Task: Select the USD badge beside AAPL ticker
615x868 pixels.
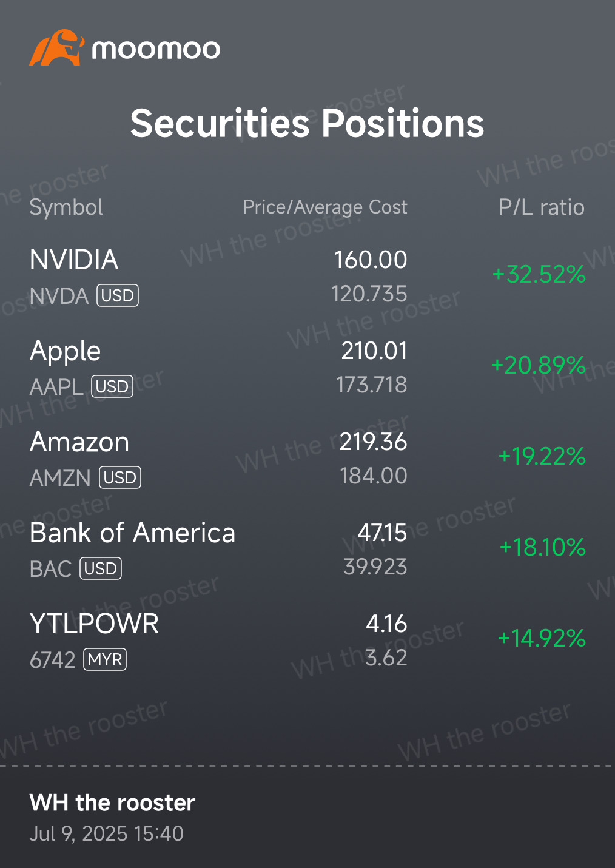Action: 112,386
